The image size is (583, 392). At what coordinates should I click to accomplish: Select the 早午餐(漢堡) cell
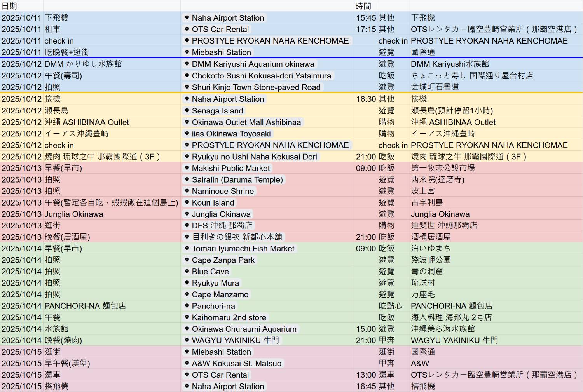click(112, 363)
